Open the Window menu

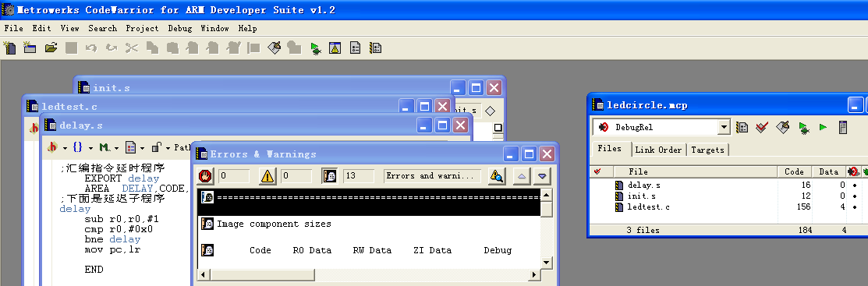214,28
